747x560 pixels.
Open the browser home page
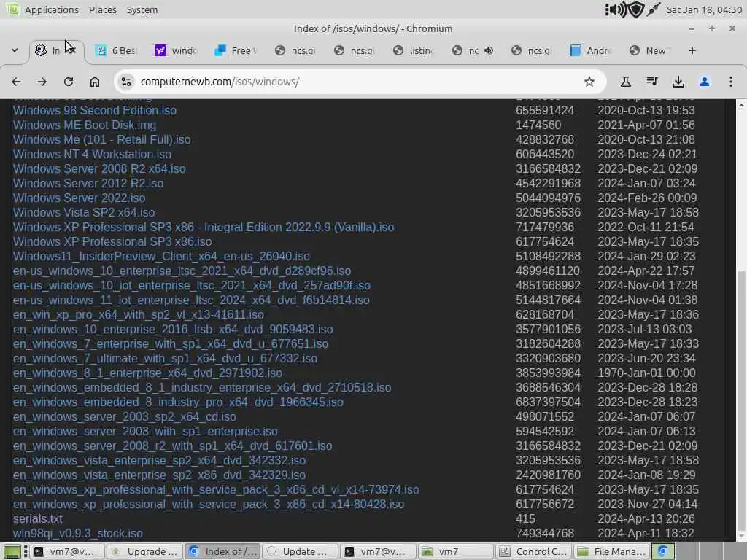point(95,82)
